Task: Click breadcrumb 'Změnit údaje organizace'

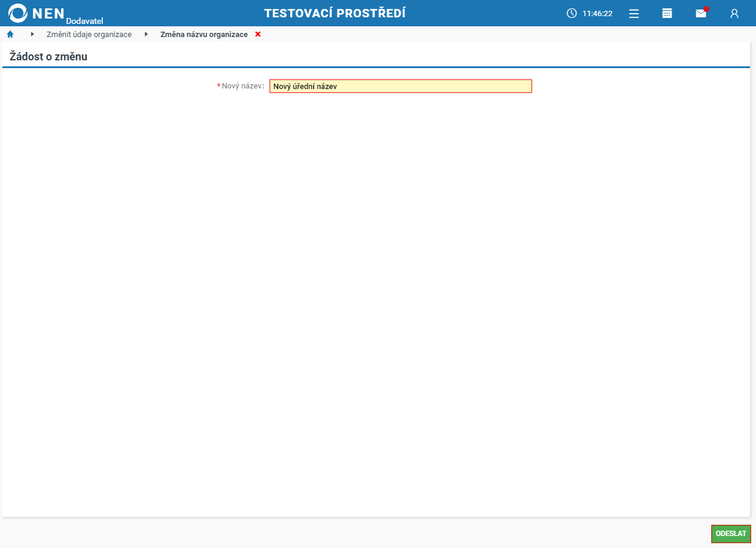Action: pos(89,35)
